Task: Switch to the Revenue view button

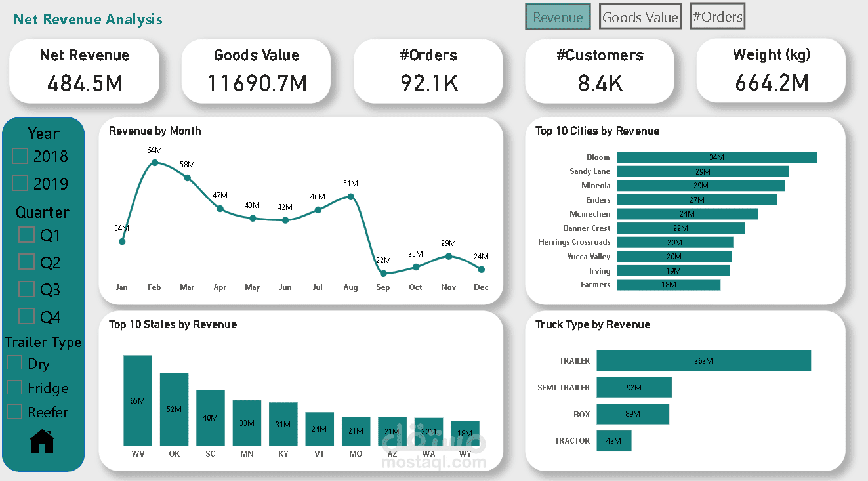Action: click(x=558, y=16)
